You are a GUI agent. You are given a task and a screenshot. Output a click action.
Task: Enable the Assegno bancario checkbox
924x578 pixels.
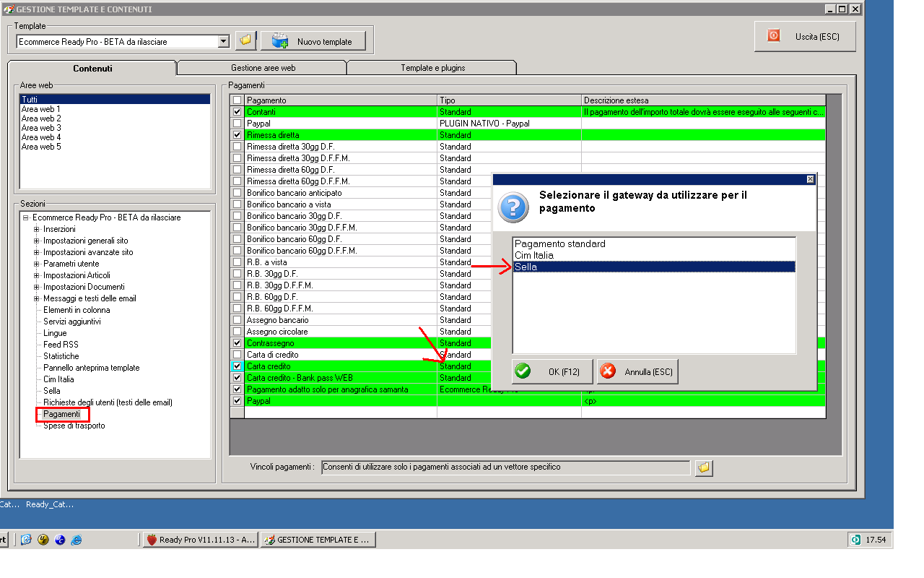237,320
